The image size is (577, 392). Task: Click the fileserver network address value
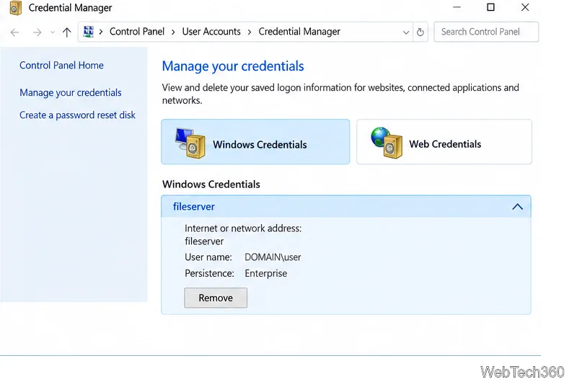pyautogui.click(x=204, y=241)
